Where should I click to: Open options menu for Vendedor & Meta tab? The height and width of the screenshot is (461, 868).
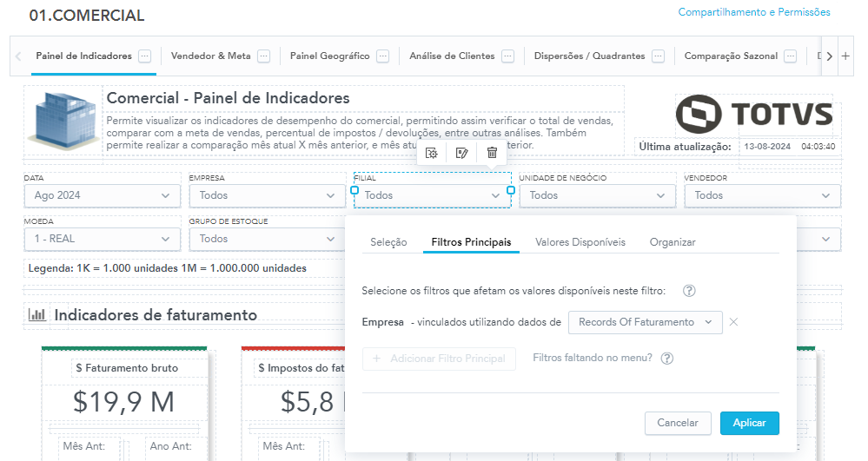point(263,56)
